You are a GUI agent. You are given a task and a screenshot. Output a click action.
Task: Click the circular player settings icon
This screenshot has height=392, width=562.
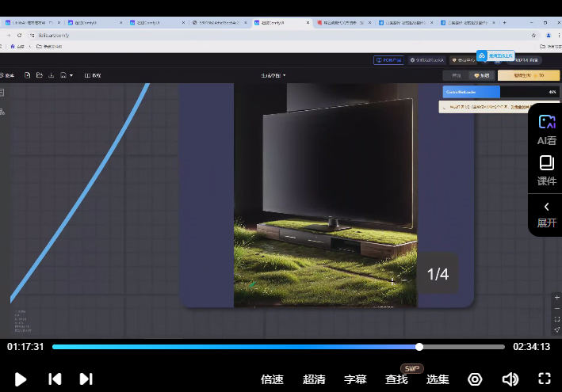point(475,379)
